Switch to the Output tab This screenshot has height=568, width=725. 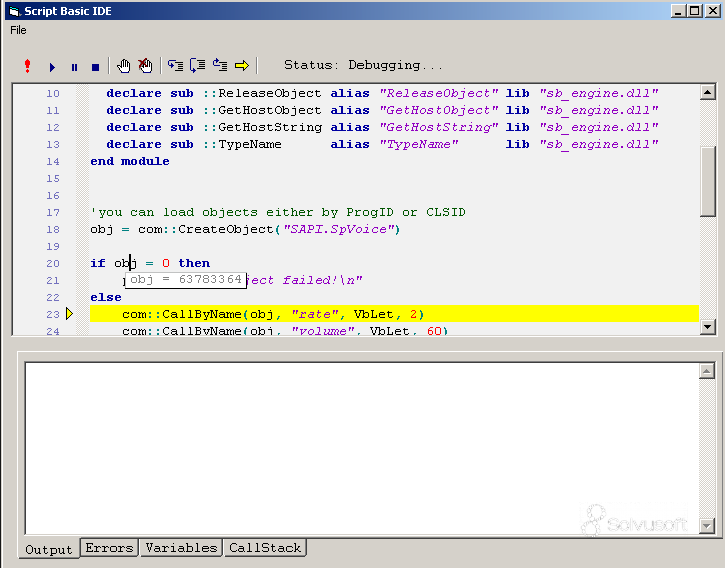click(x=49, y=549)
